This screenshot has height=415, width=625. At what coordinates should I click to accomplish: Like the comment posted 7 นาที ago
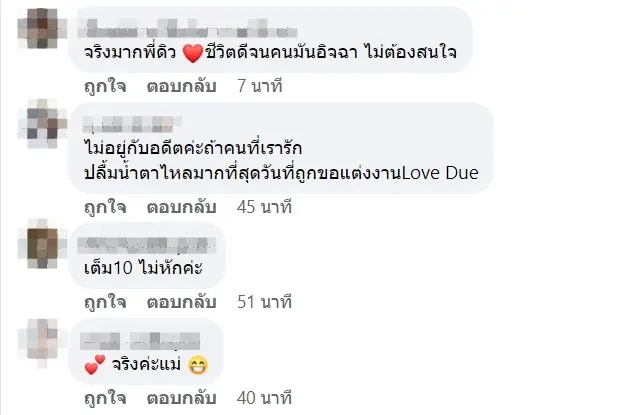pyautogui.click(x=104, y=86)
